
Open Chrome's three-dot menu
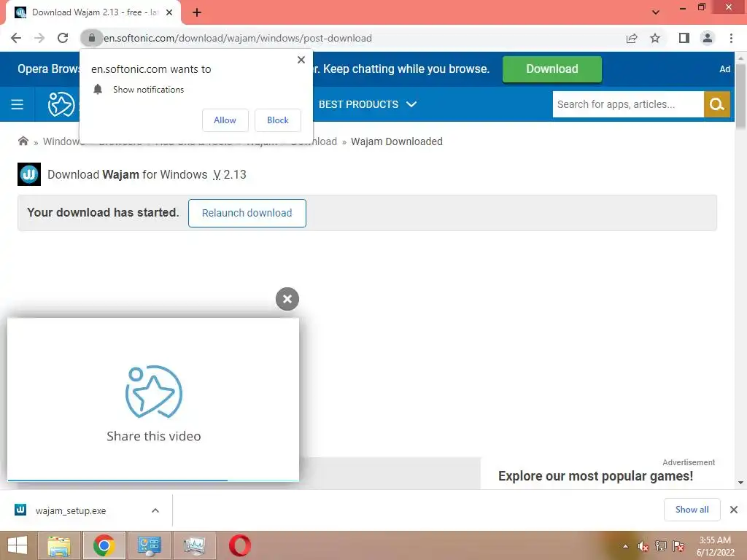[x=731, y=38]
